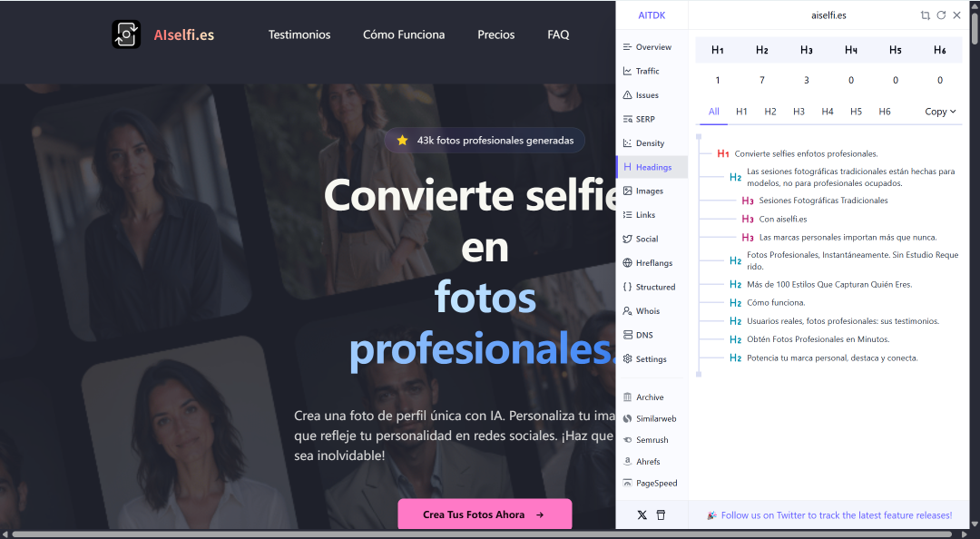Viewport: 980px width, 539px height.
Task: Switch to the H4 filter tab
Action: point(828,112)
